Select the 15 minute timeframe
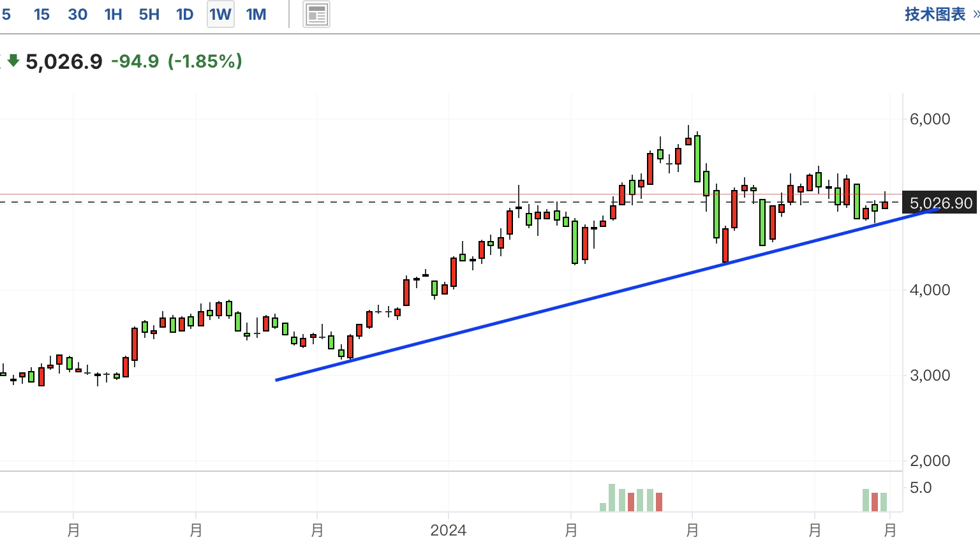The width and height of the screenshot is (980, 547). point(41,14)
